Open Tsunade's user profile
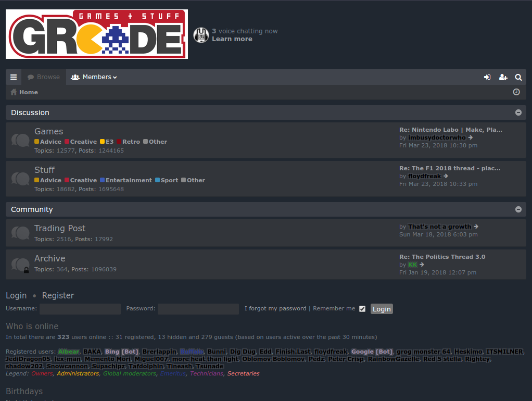Screen dimensions: 532x401 point(210,366)
